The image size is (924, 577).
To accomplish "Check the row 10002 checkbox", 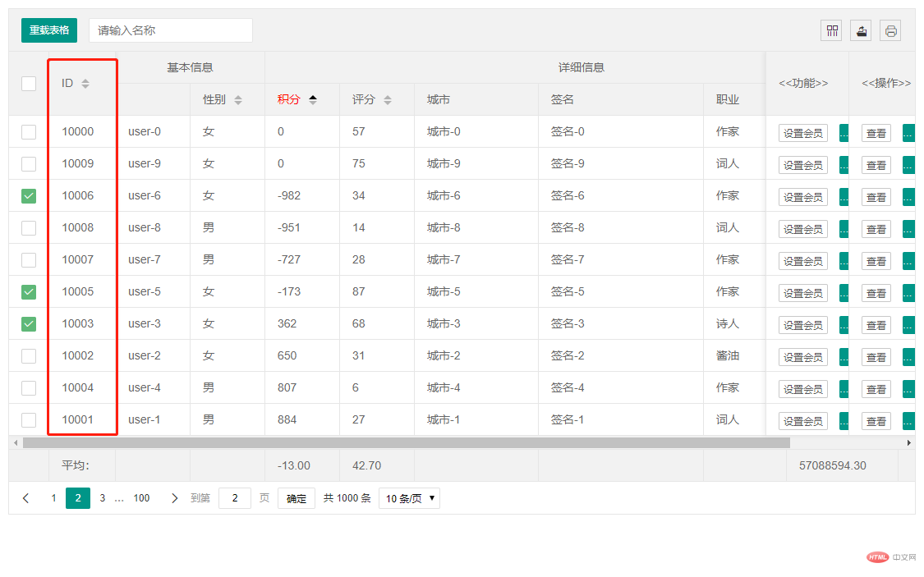I will coord(29,356).
